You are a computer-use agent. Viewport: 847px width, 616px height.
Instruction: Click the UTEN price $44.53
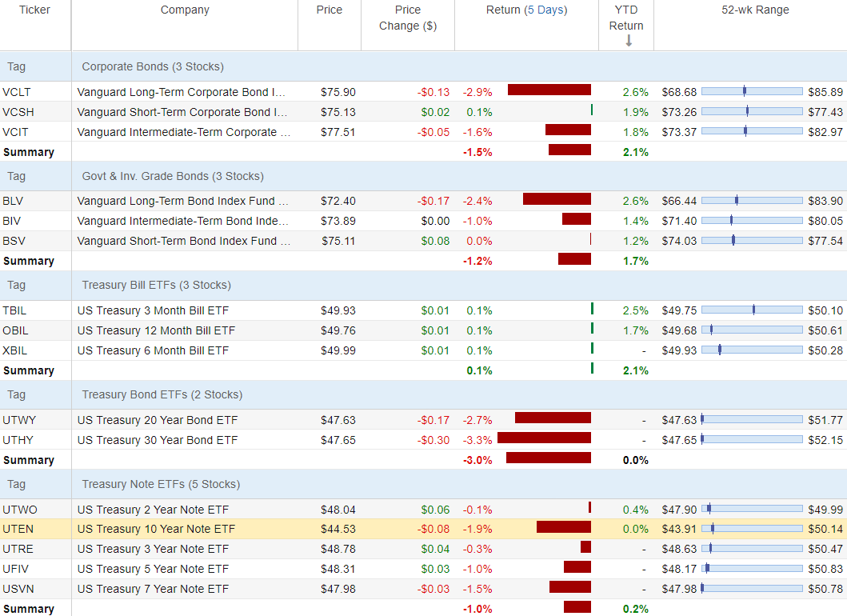pyautogui.click(x=338, y=529)
